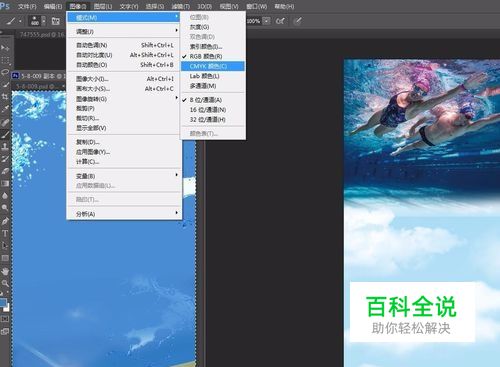
Task: Select the Hand tool
Action: click(5, 271)
